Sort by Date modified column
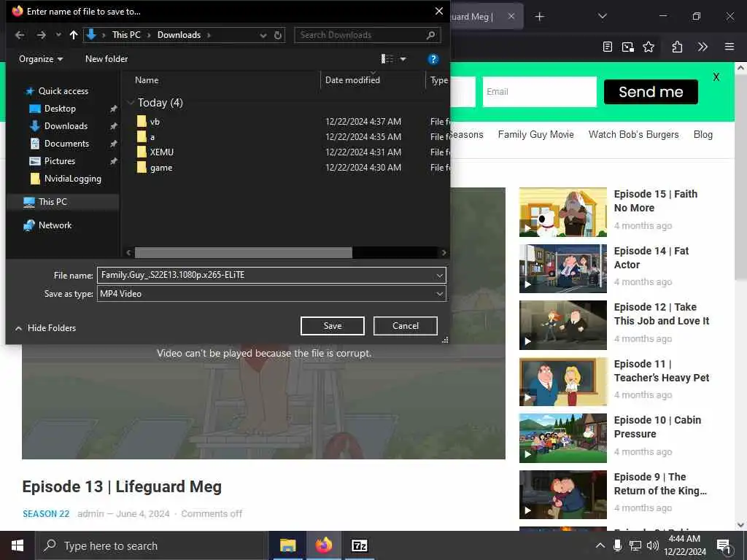The width and height of the screenshot is (747, 560). click(x=352, y=80)
